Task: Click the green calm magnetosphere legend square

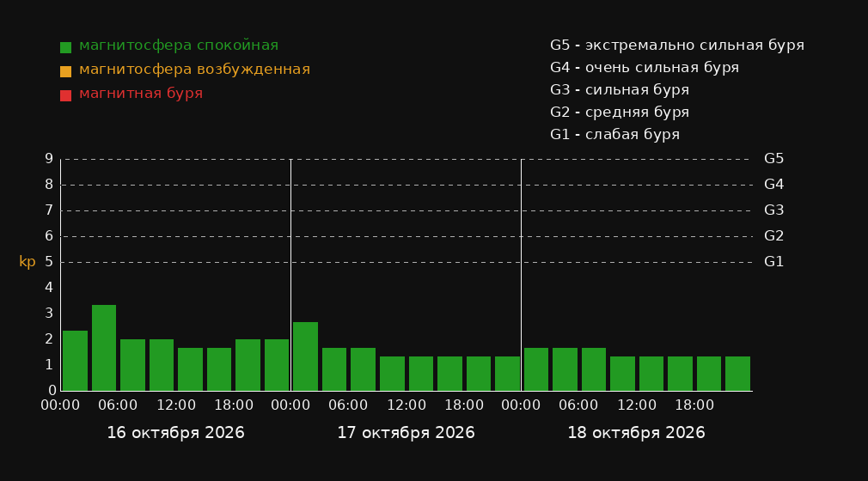Action: (x=65, y=47)
